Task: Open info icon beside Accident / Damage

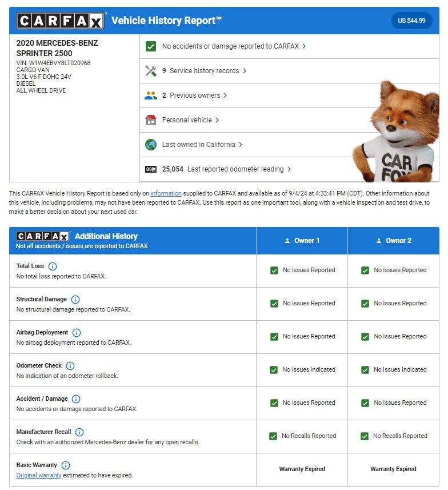Action: click(x=76, y=399)
